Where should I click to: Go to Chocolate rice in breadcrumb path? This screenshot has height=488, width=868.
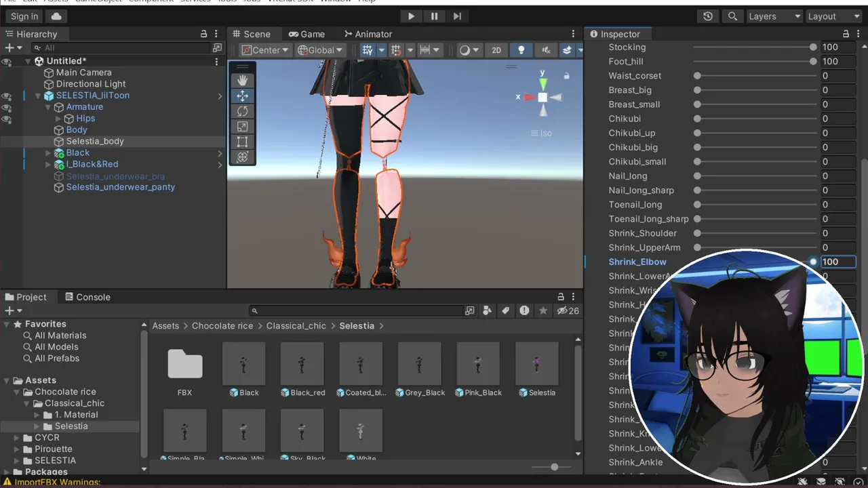click(x=222, y=326)
